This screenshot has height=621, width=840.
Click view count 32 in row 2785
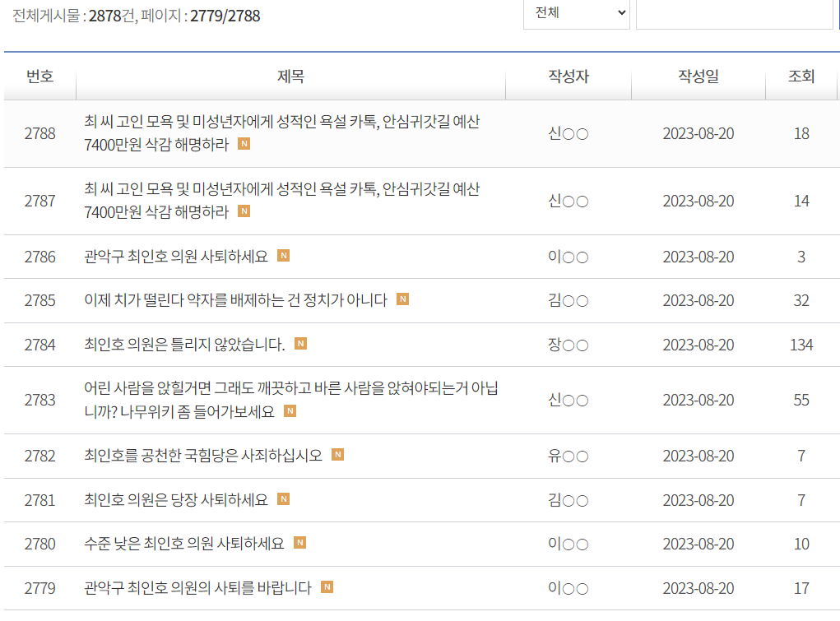point(801,300)
